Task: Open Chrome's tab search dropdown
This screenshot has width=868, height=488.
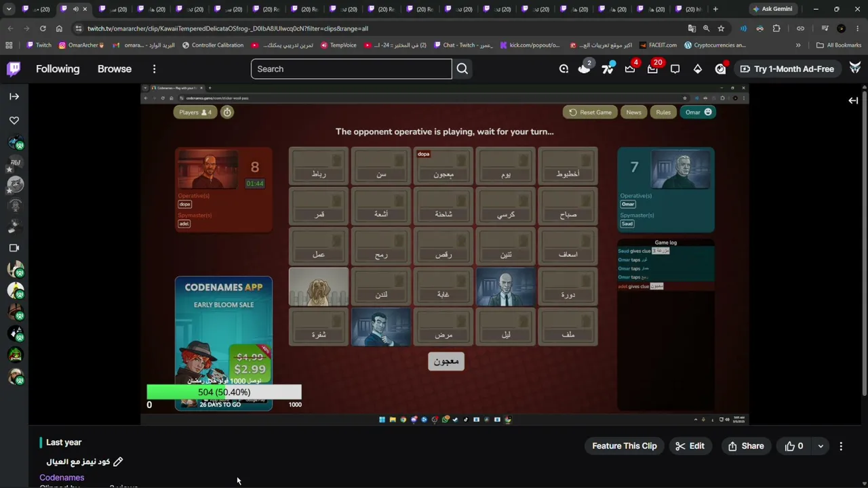Action: click(x=9, y=9)
